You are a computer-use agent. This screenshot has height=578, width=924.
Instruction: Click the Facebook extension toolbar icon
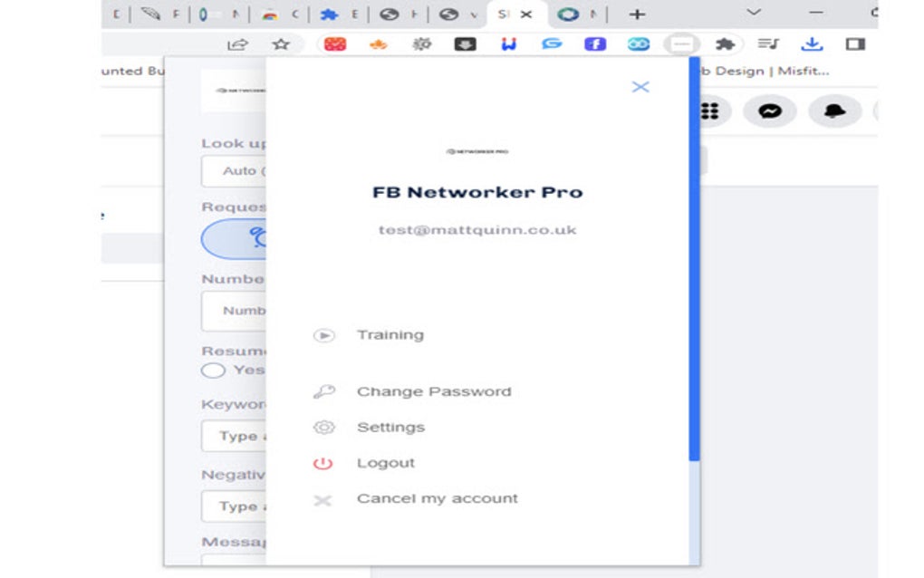[593, 42]
